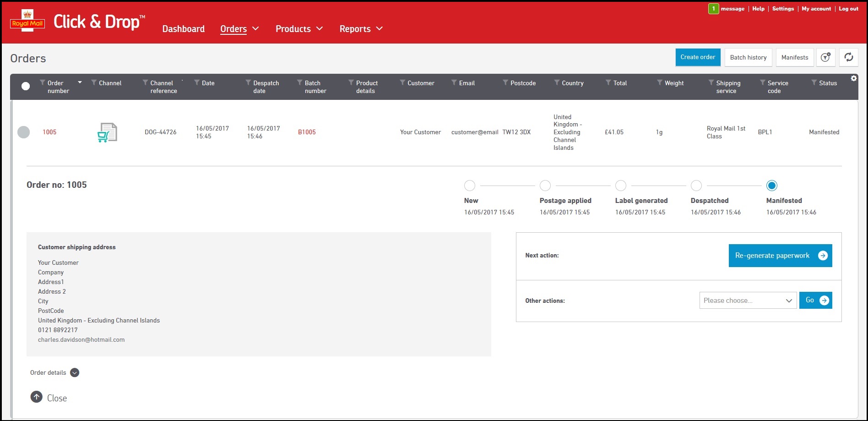This screenshot has width=868, height=421.
Task: Select the Manifested status radio circle
Action: (771, 186)
